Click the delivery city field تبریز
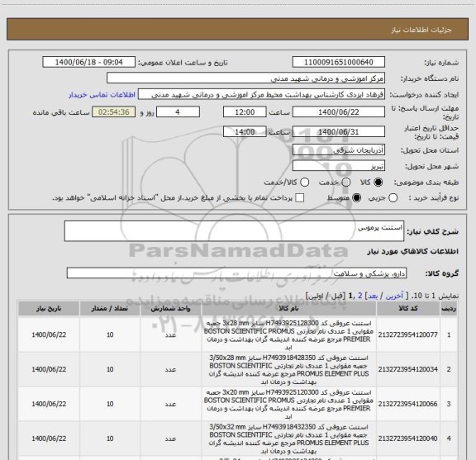Image resolution: width=476 pixels, height=460 pixels. (x=339, y=166)
